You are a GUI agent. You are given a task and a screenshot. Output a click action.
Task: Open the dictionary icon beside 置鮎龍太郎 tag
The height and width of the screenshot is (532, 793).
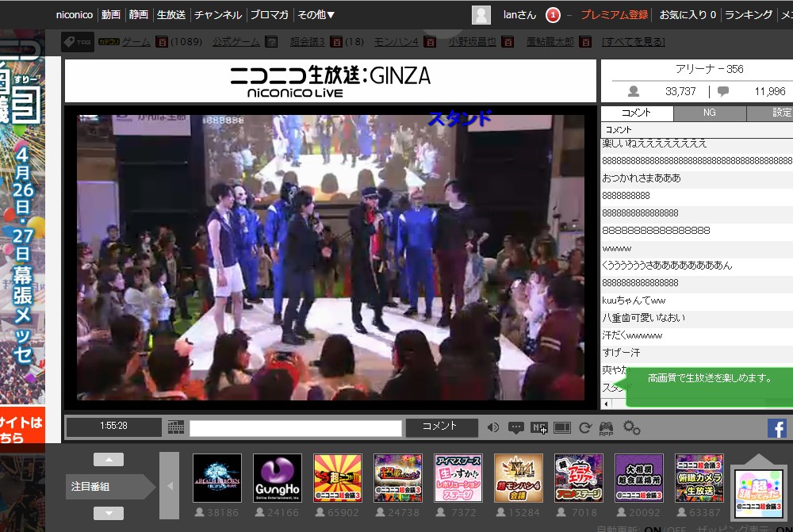(x=585, y=42)
